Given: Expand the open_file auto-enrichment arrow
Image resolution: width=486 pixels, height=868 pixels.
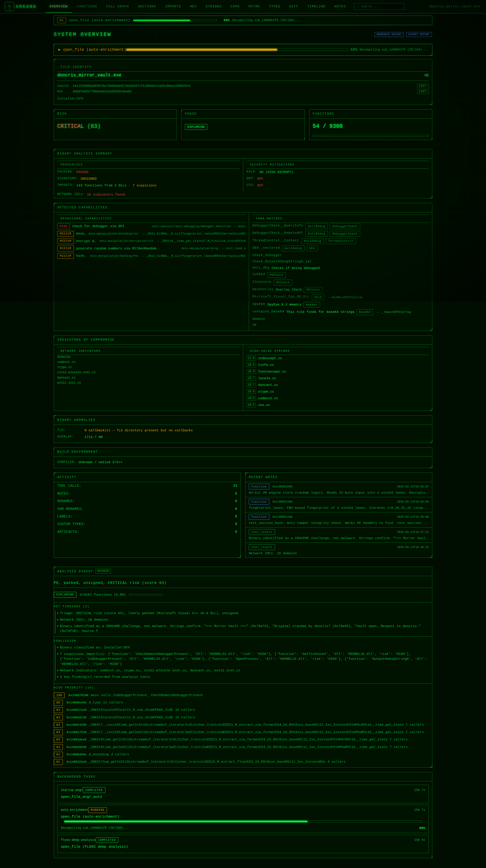Looking at the screenshot, I should 59,49.
